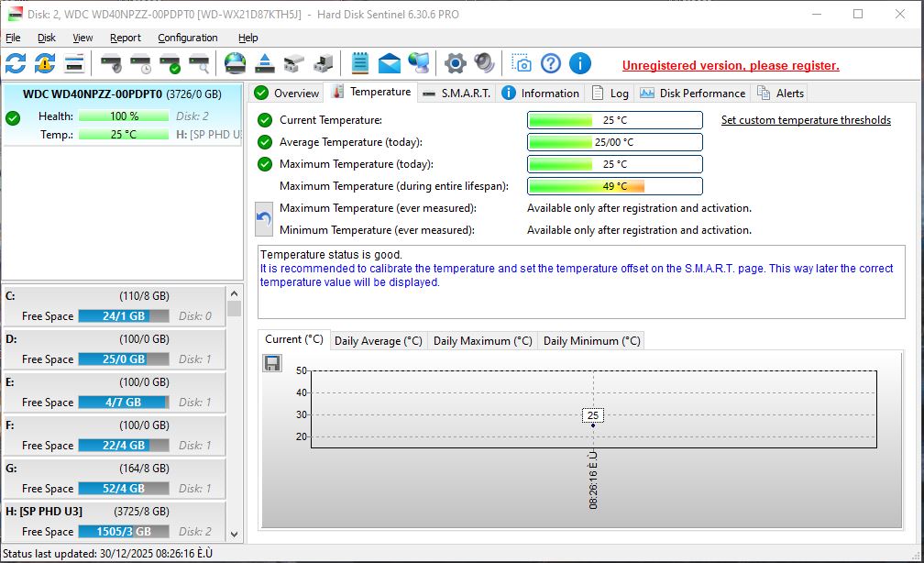
Task: Click the Unregistered version register link
Action: click(731, 65)
